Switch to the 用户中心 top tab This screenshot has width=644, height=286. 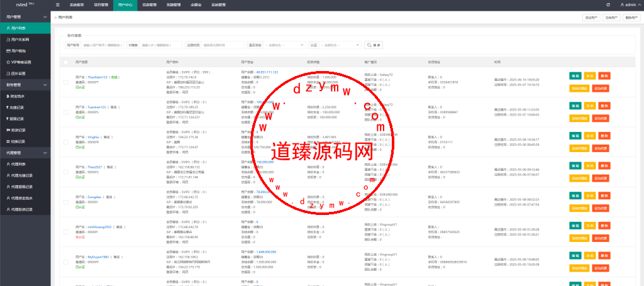pyautogui.click(x=125, y=5)
